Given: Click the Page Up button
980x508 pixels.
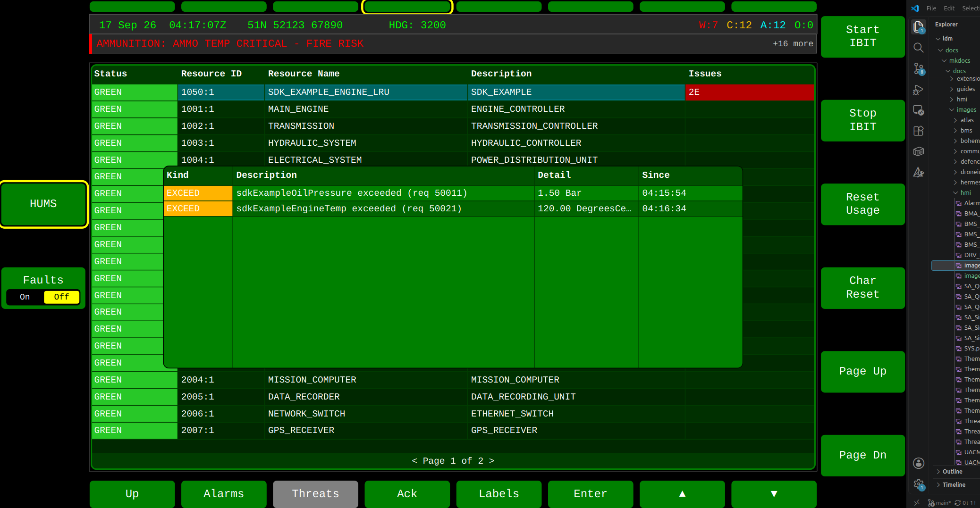Looking at the screenshot, I should point(862,372).
